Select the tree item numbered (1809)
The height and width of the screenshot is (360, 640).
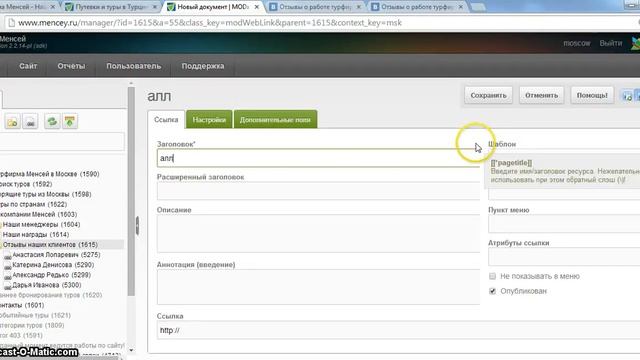[32, 326]
